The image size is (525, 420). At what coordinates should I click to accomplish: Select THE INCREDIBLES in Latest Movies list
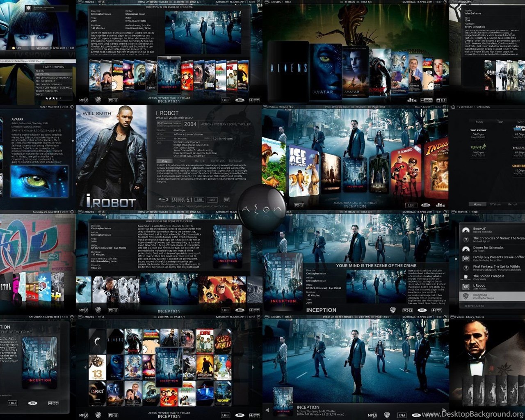point(53,81)
